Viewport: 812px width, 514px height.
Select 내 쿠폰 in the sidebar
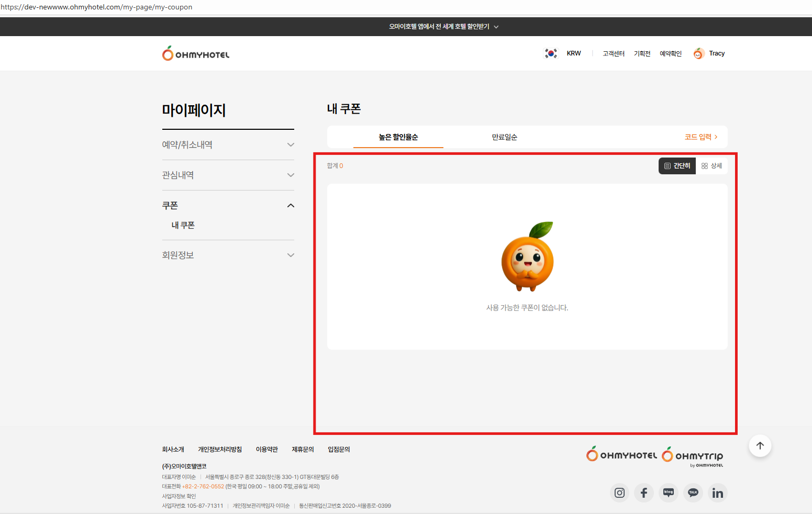pyautogui.click(x=183, y=225)
